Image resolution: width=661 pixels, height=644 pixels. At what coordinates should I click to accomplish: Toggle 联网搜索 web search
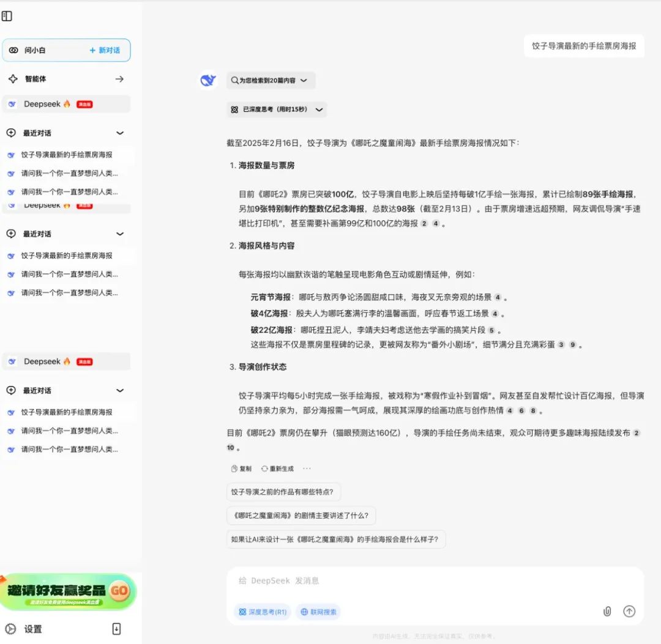(x=318, y=612)
